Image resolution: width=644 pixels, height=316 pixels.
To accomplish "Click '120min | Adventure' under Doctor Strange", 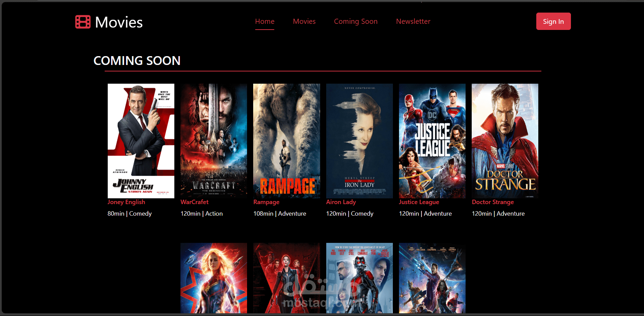I will [x=498, y=214].
